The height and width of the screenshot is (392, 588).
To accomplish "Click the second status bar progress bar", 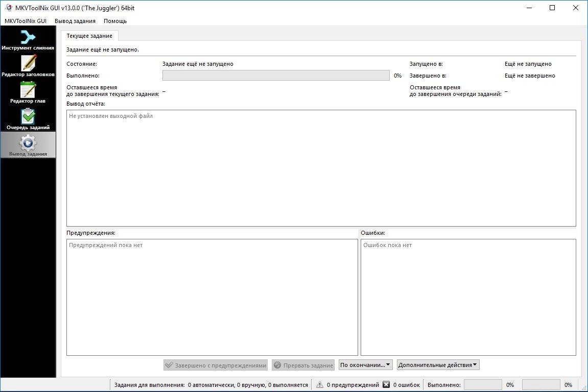I will [x=541, y=385].
